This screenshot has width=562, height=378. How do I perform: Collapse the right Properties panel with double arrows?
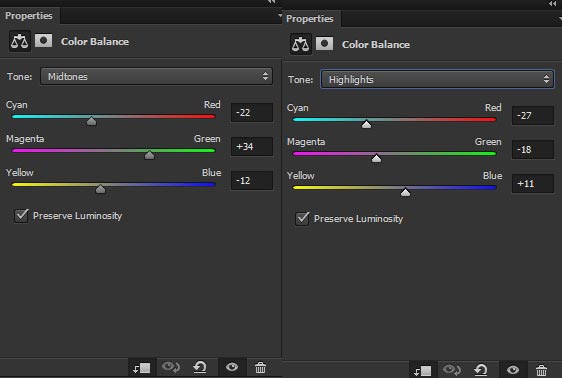pyautogui.click(x=552, y=4)
